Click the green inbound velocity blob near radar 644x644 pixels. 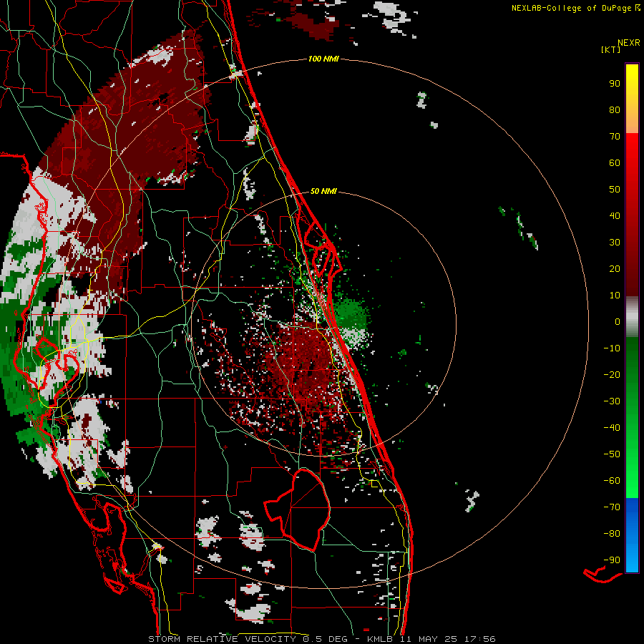tap(351, 314)
